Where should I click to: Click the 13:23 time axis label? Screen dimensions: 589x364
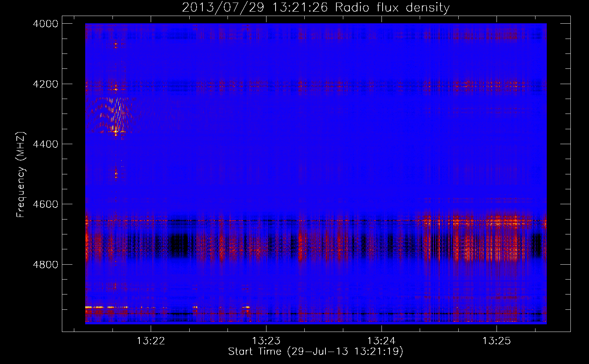pos(266,341)
